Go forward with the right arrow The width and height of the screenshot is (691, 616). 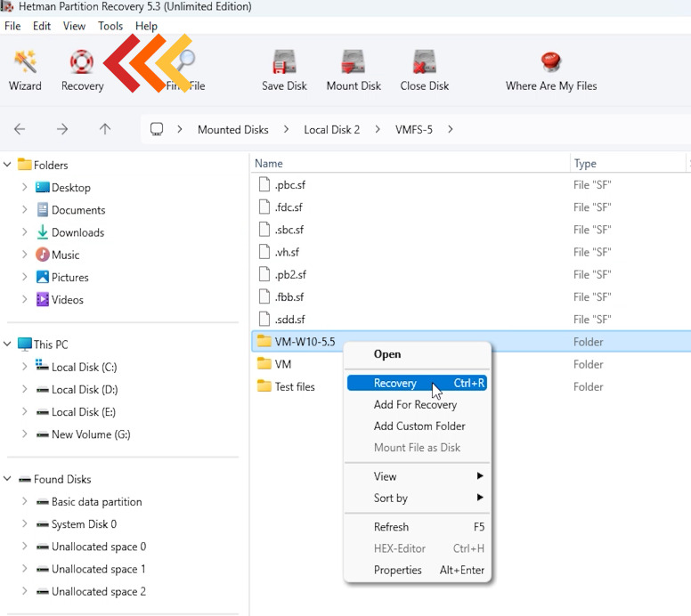(62, 129)
